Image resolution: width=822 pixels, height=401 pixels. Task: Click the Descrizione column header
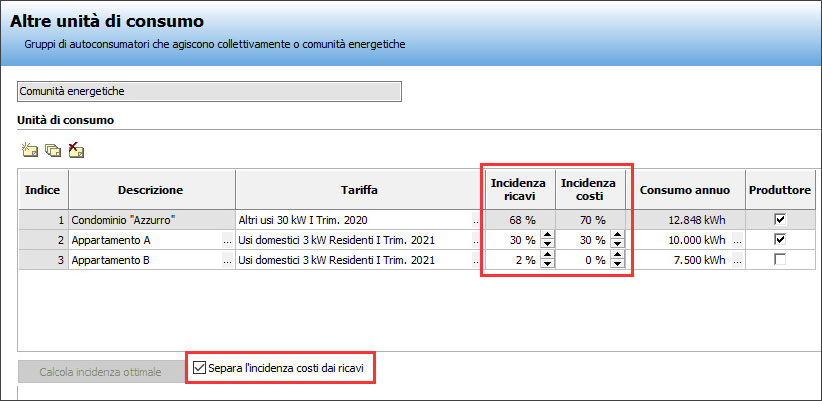click(x=150, y=189)
